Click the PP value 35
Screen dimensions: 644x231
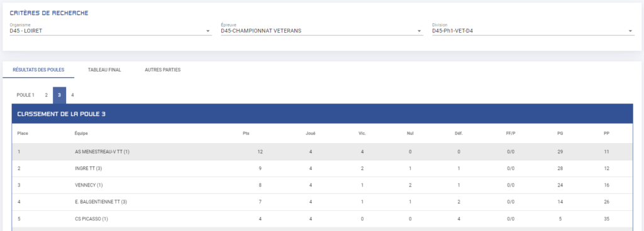(607, 218)
